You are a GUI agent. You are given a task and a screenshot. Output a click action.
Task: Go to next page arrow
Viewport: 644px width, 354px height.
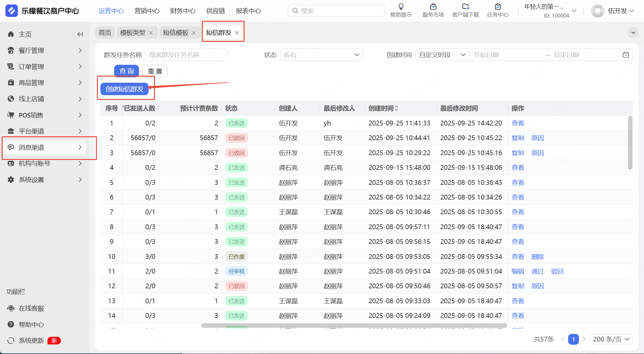(584, 339)
